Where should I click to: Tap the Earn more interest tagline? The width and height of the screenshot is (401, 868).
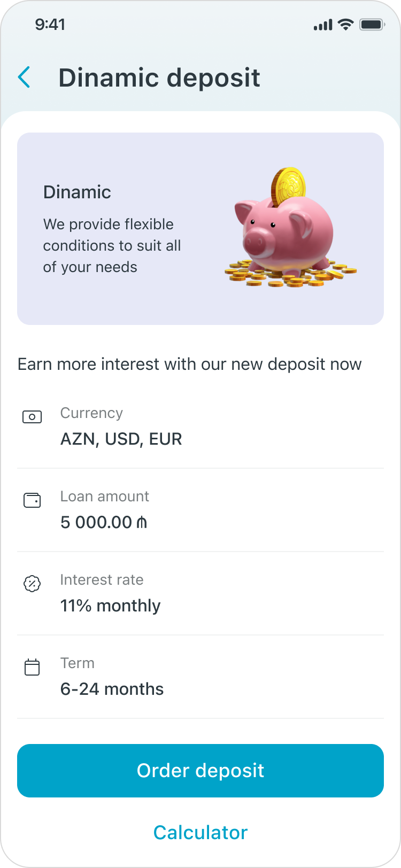190,364
